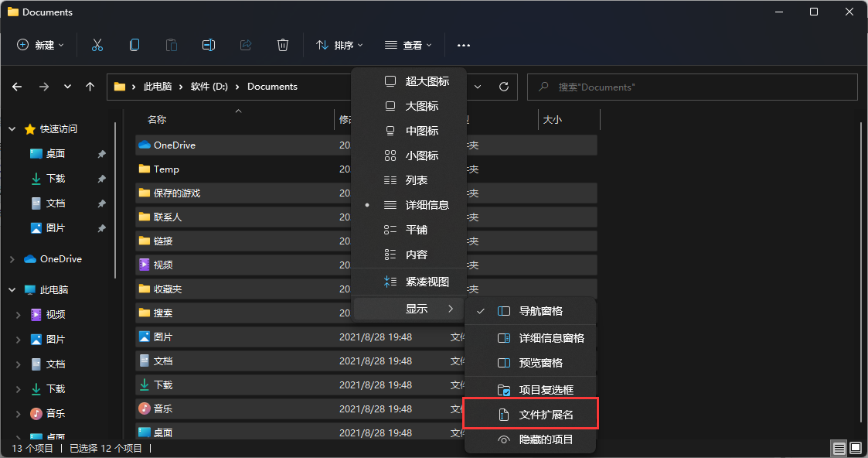This screenshot has width=868, height=458.
Task: Toggle the 导航窗格 navigation pane
Action: tap(529, 311)
